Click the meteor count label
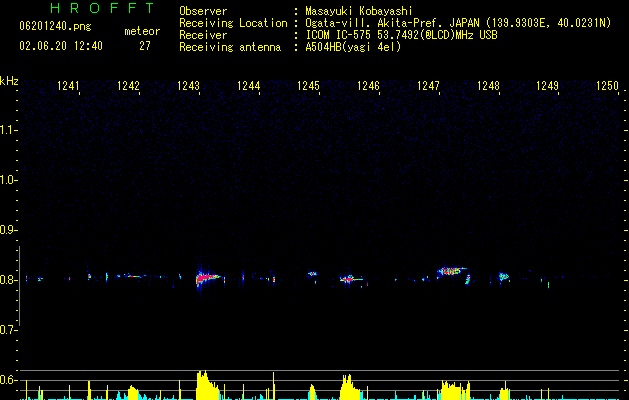629x400 pixels. (142, 31)
